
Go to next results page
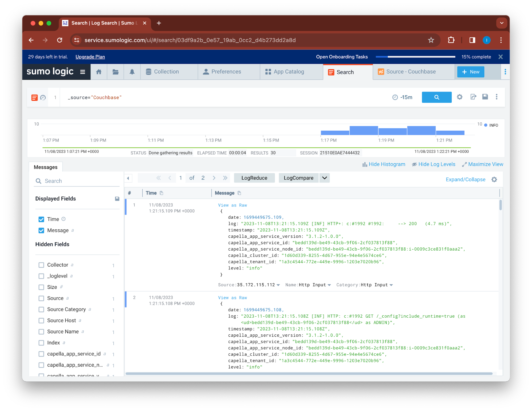pyautogui.click(x=214, y=178)
